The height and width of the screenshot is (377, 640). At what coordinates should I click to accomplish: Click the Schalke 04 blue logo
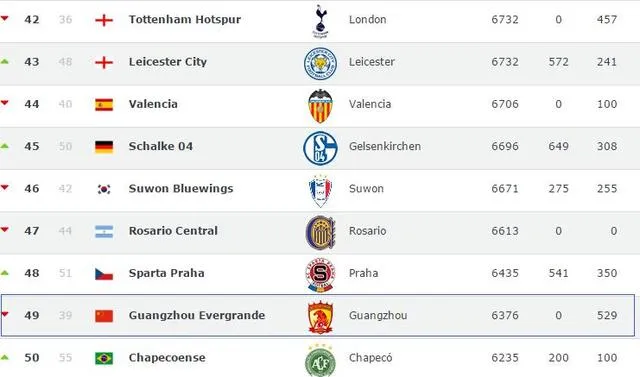320,148
